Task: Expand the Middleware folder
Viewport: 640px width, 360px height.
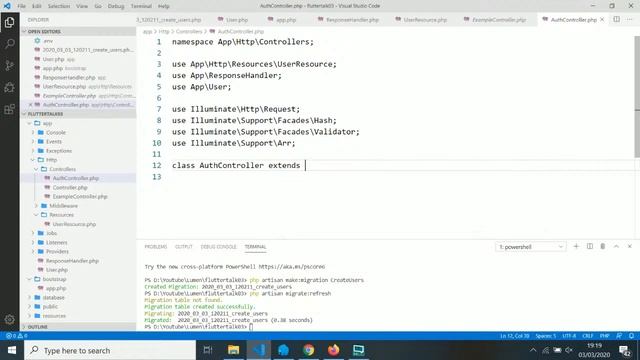Action: [x=63, y=206]
